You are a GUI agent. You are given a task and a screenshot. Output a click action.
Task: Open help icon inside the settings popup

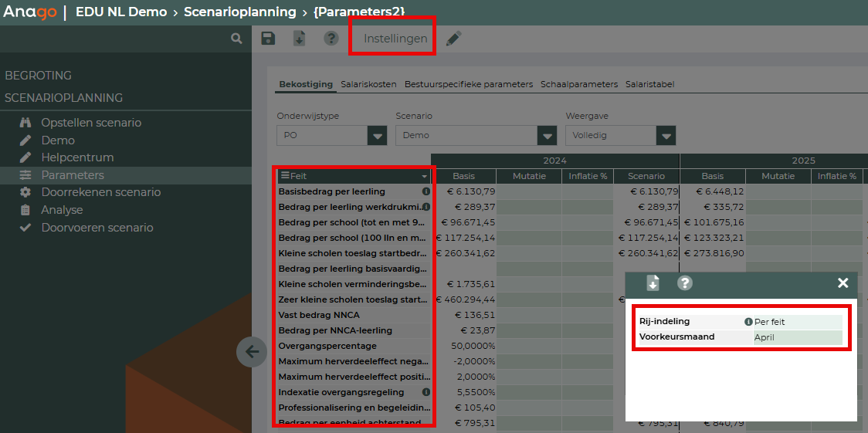(684, 283)
